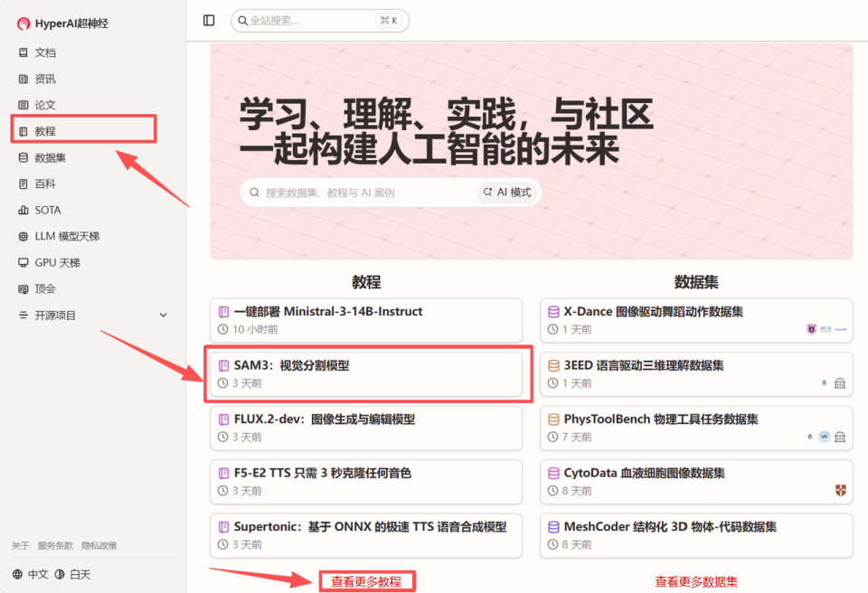
Task: Open the SOTA chart icon
Action: point(24,211)
